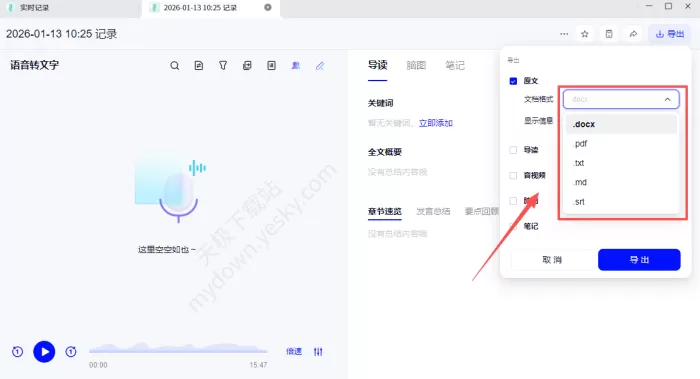This screenshot has height=379, width=700.
Task: Rewind playback with the back-skip icon
Action: (17, 352)
